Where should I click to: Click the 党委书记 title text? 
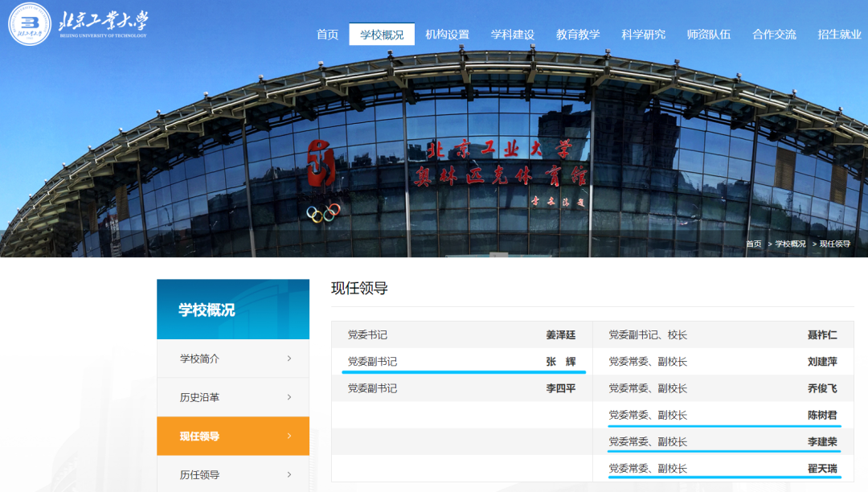click(367, 334)
